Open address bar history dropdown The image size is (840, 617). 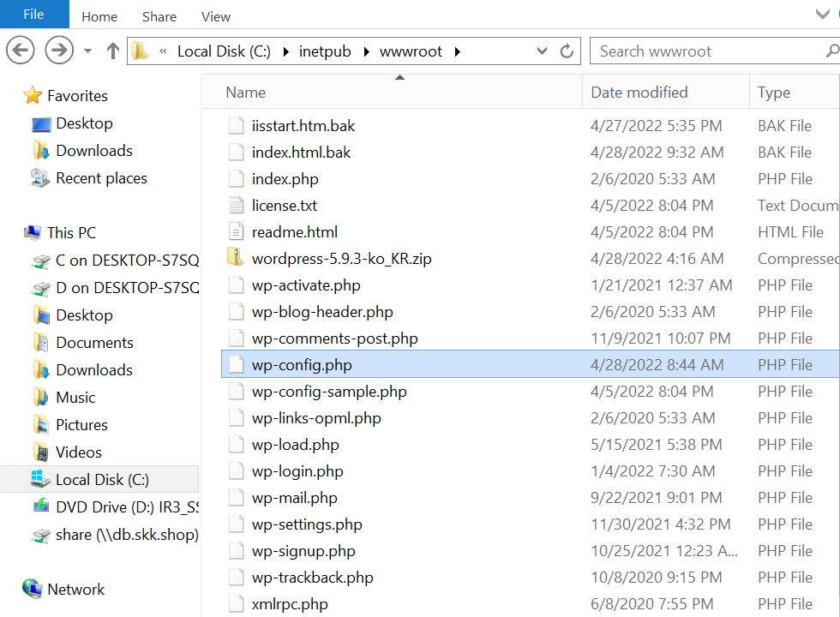pyautogui.click(x=542, y=51)
